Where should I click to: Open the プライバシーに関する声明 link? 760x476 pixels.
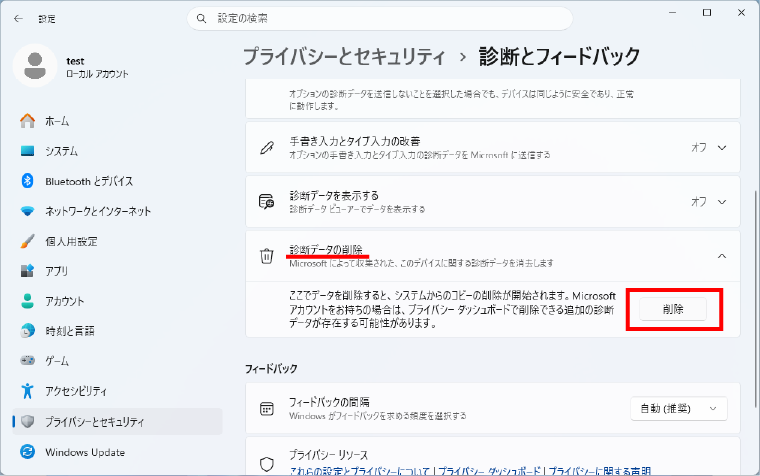click(600, 471)
